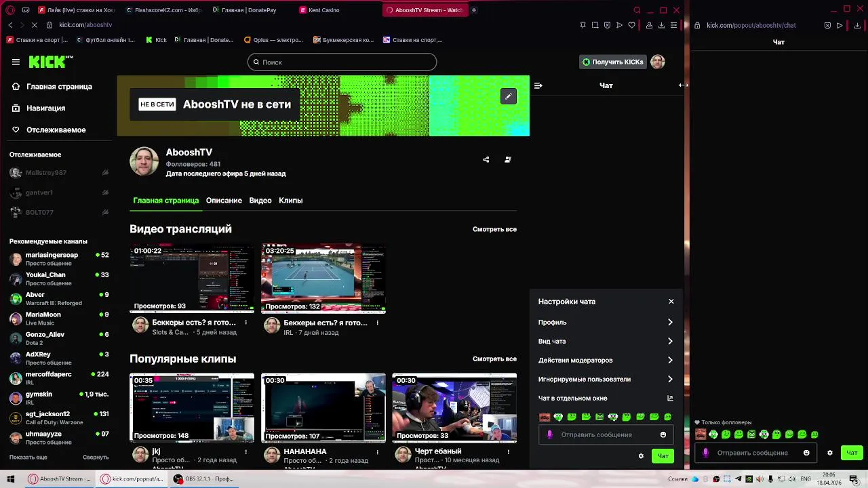
Task: Switch to the Описание tab
Action: coord(224,201)
